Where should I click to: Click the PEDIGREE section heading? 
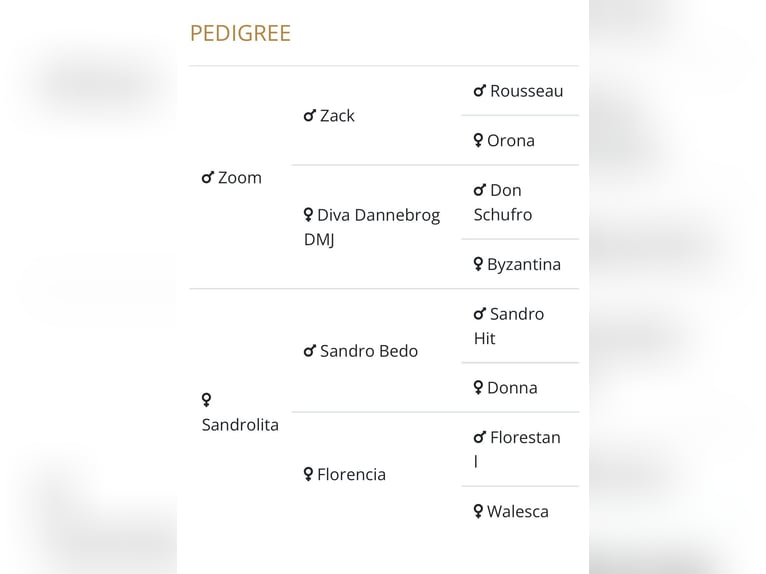(240, 33)
